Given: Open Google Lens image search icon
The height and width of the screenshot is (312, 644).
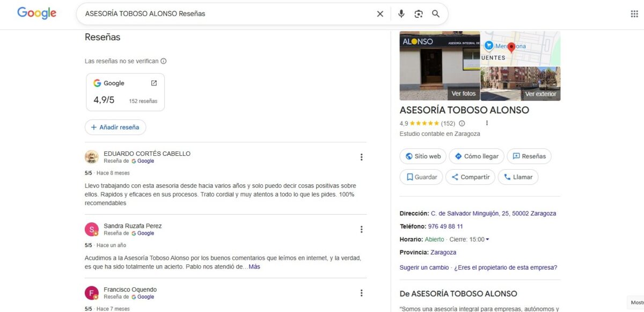Looking at the screenshot, I should click(x=419, y=13).
